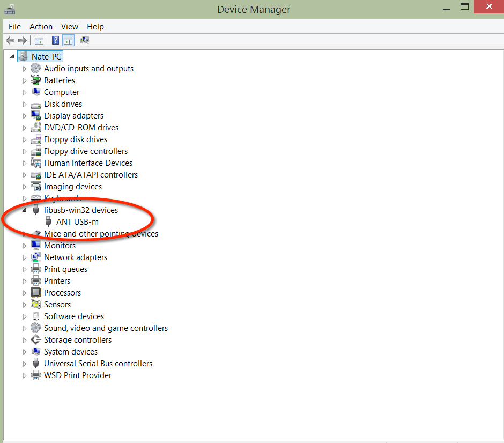504x443 pixels.
Task: Click the Audio inputs and outputs speaker icon
Action: click(x=36, y=69)
